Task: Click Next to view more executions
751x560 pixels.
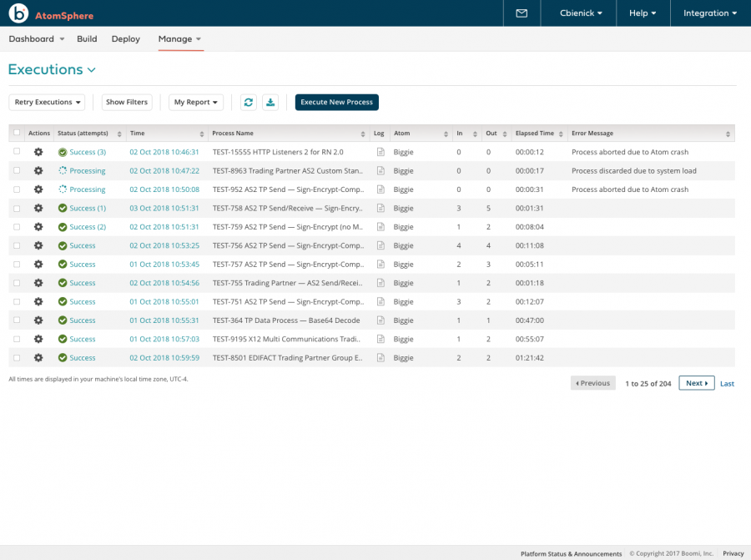Action: 696,382
